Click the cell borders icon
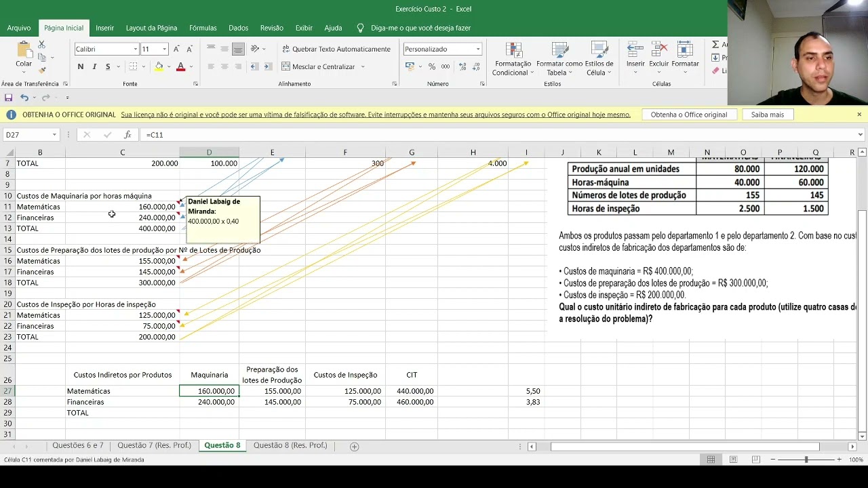 [x=134, y=66]
